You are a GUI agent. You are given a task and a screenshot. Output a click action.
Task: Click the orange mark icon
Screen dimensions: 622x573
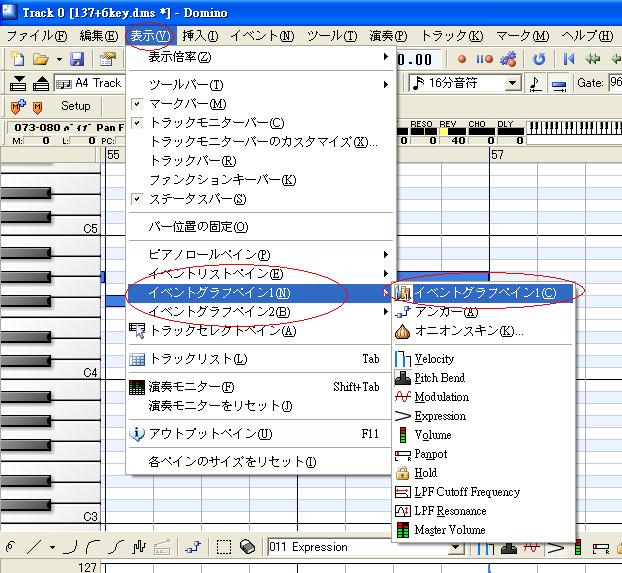(x=38, y=107)
